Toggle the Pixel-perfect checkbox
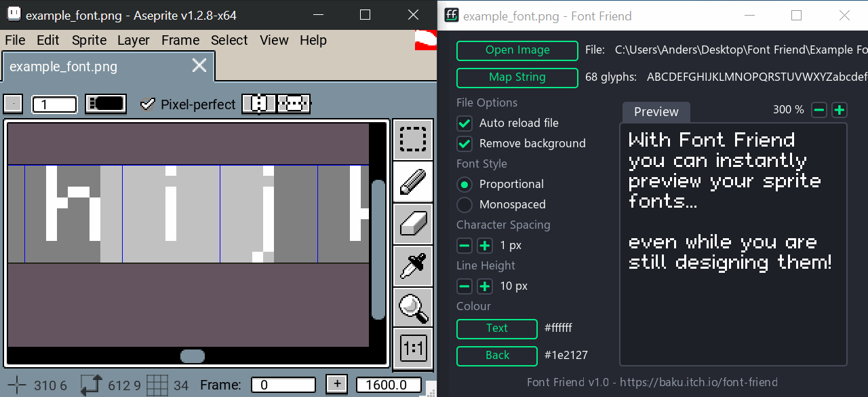The image size is (868, 397). [x=147, y=104]
